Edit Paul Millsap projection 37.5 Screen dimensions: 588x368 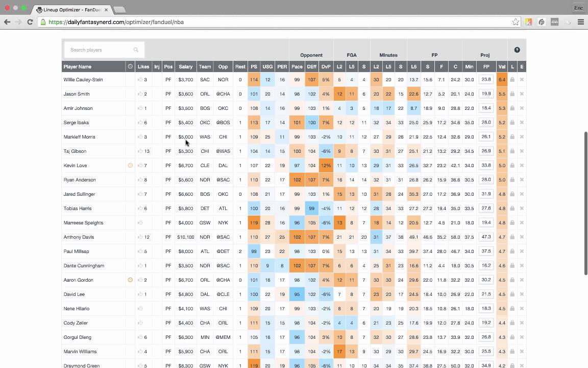[x=486, y=251]
